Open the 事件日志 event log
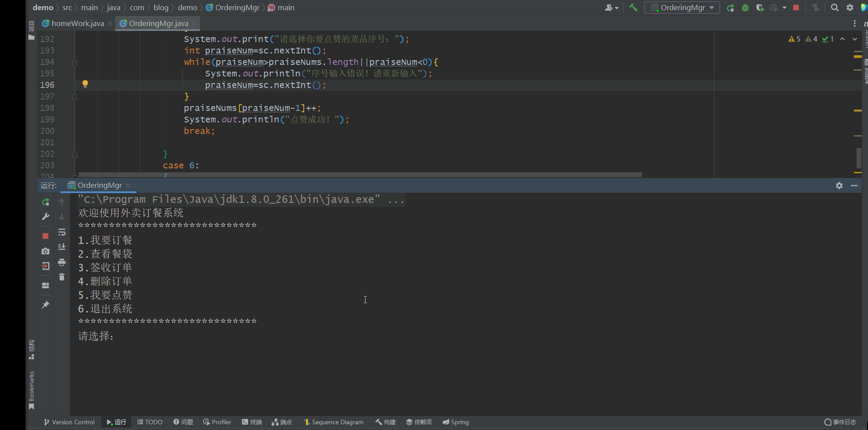Viewport: 868px width, 430px height. click(x=840, y=422)
